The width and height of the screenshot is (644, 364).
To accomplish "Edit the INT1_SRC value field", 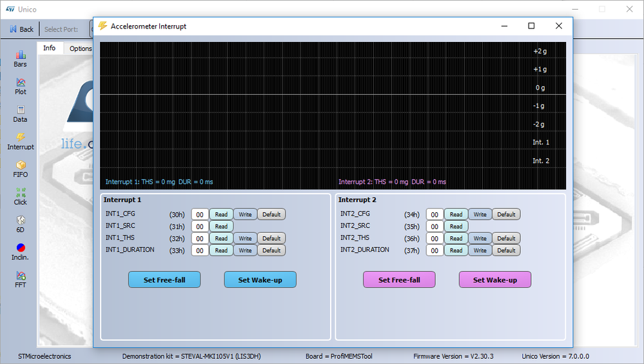I will point(200,227).
